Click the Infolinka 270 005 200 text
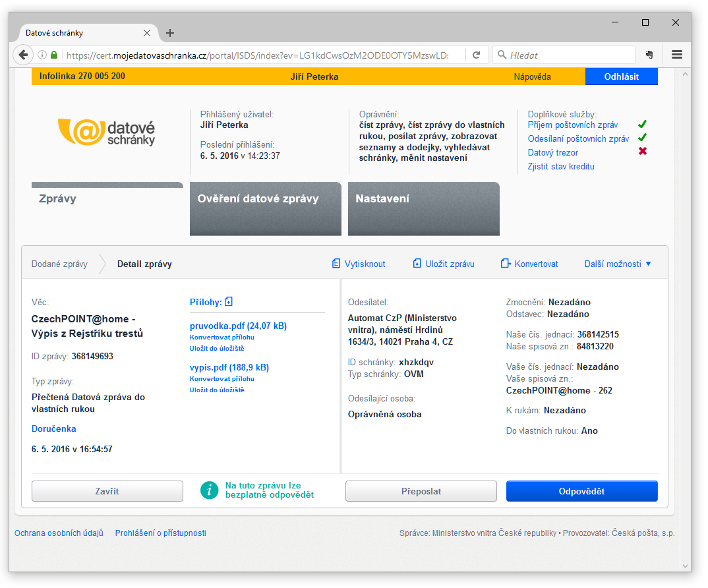 tap(82, 76)
